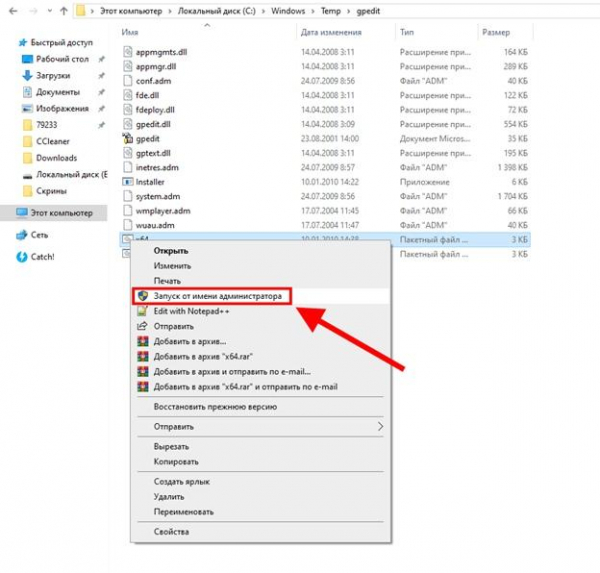600x573 pixels.
Task: Click the Изображения sidebar icon
Action: point(27,108)
